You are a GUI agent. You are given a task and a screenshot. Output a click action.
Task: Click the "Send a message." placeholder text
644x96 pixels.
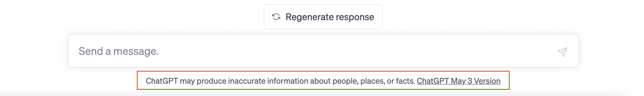pyautogui.click(x=118, y=51)
